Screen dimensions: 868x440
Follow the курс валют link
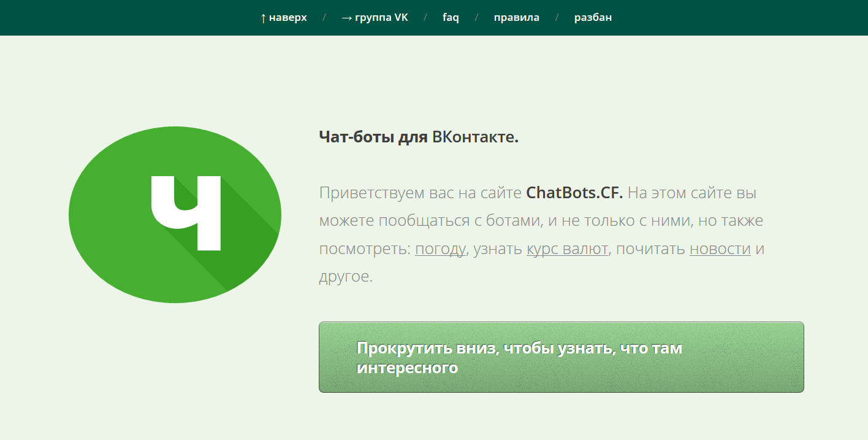(x=567, y=249)
